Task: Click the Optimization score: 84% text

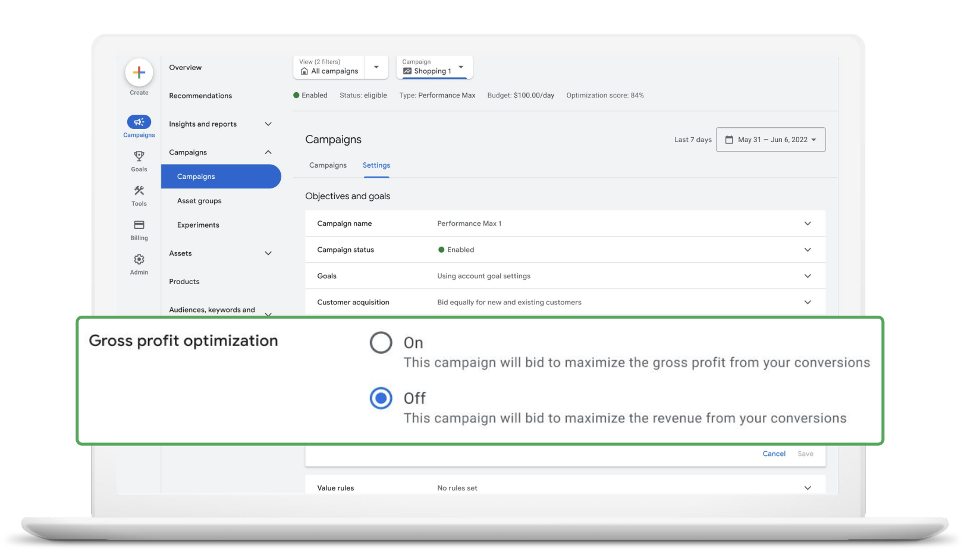Action: (x=605, y=95)
